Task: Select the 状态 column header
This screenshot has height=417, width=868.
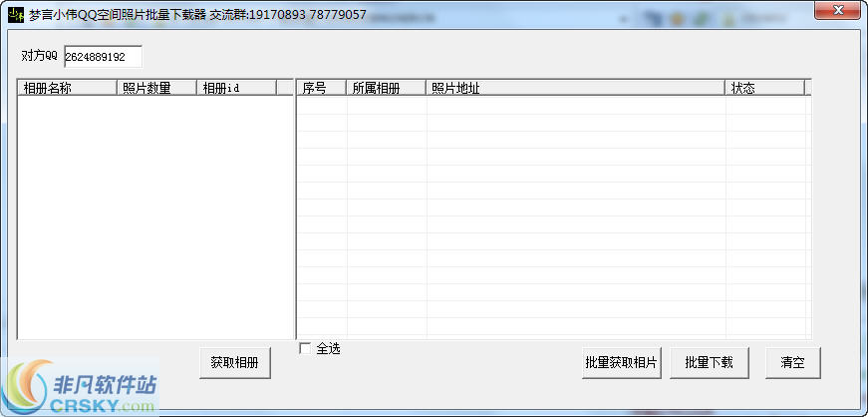Action: pos(765,88)
